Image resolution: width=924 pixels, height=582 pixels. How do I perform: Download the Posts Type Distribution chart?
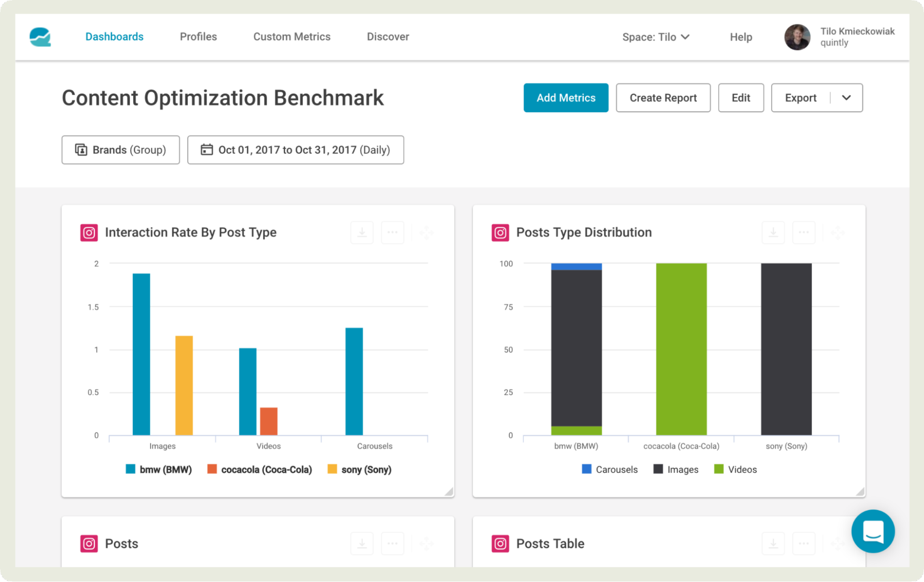[773, 232]
